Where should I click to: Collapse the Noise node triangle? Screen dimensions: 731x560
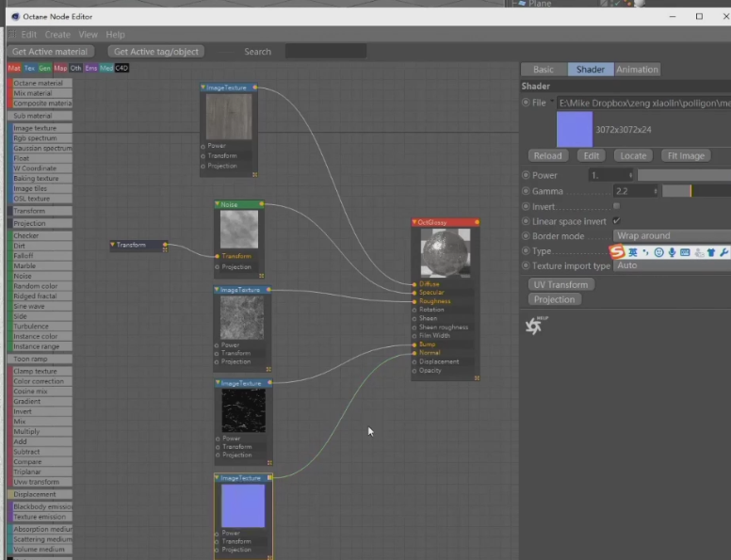[x=217, y=204]
